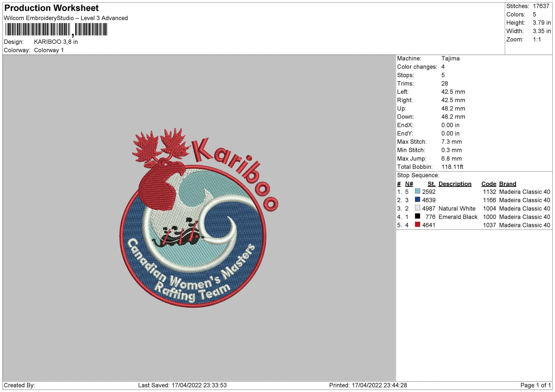The width and height of the screenshot is (555, 392).
Task: Click the Code column header
Action: tap(489, 184)
